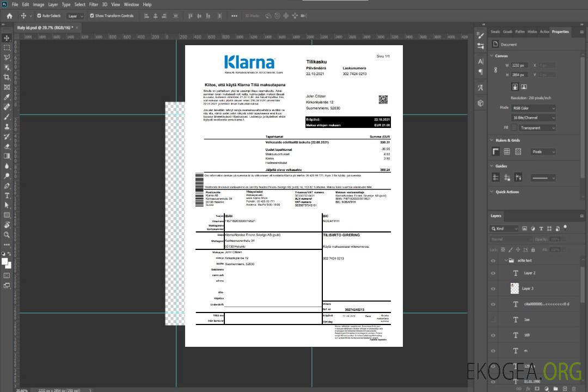Open the guide line style dropdown
Viewport: 588px width, 392px height.
(543, 178)
